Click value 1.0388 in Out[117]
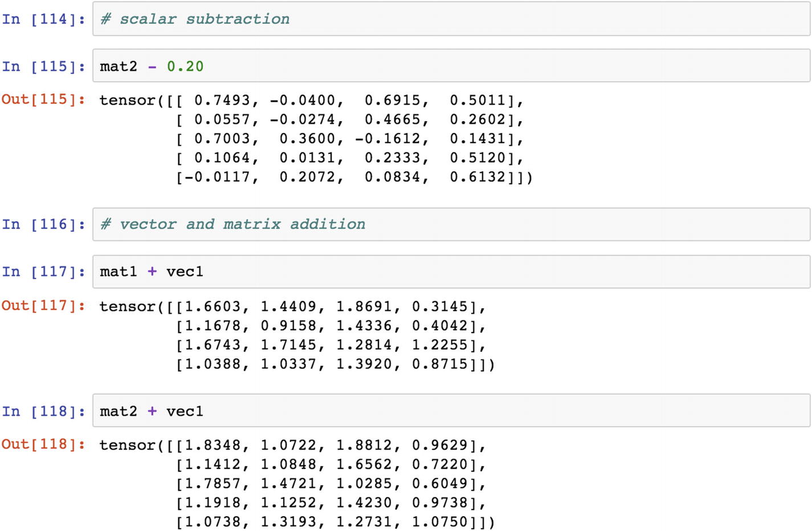The width and height of the screenshot is (812, 531). click(x=213, y=364)
